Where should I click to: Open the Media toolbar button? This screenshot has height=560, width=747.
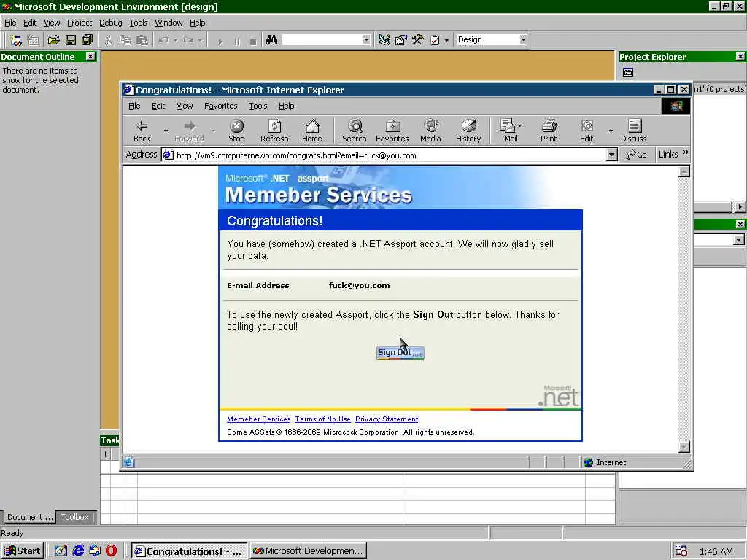coord(430,131)
